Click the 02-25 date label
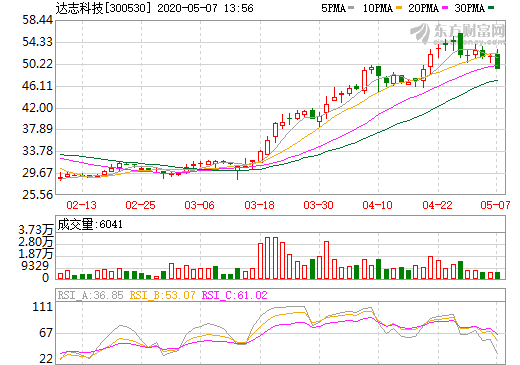520x365 pixels. pyautogui.click(x=140, y=205)
